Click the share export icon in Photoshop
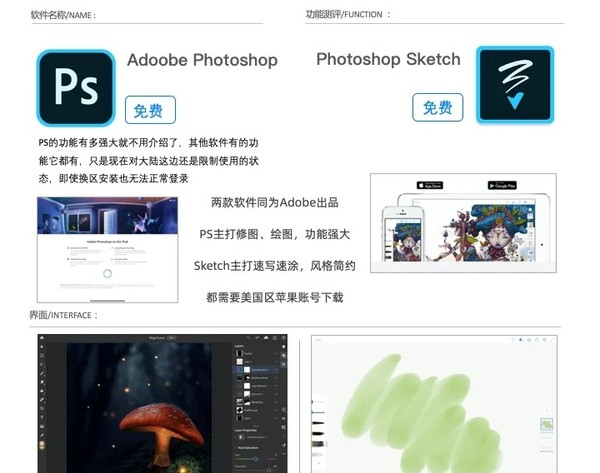The height and width of the screenshot is (473, 600). (x=275, y=338)
